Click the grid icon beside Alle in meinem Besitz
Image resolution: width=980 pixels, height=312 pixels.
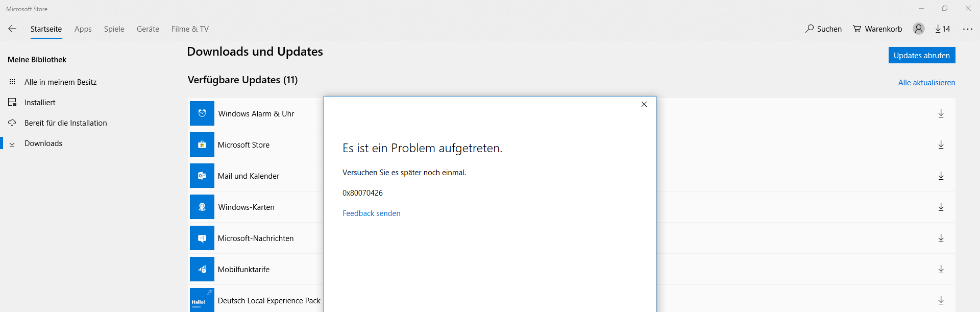pos(12,82)
